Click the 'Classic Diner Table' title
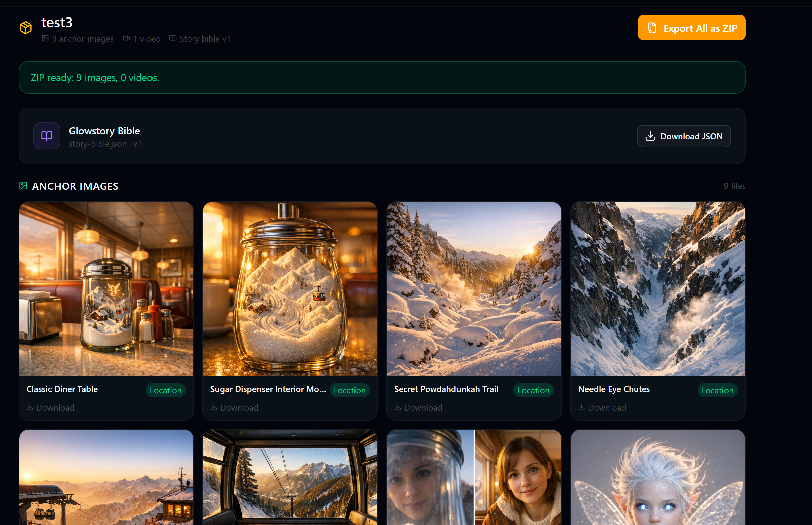The width and height of the screenshot is (812, 525). (x=62, y=389)
